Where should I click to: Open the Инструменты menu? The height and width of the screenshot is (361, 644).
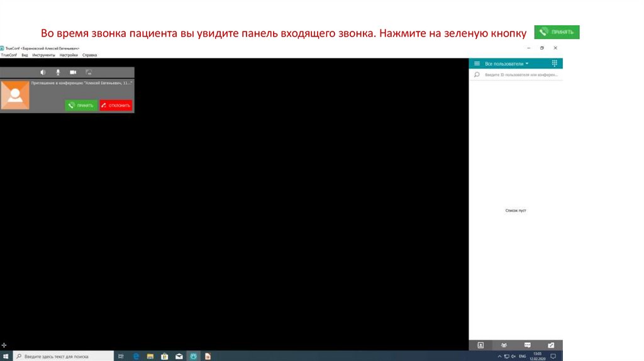pos(43,55)
